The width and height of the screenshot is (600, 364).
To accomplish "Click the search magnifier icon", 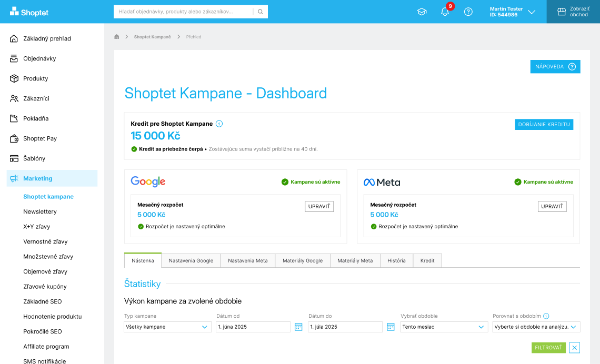I will tap(260, 12).
